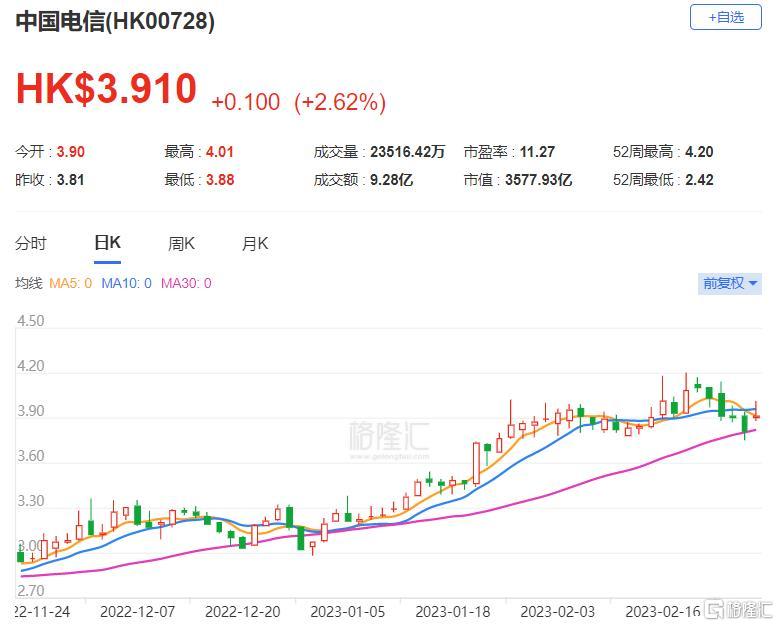Click the 昨收 value 3.81
The image size is (779, 626).
click(x=71, y=179)
